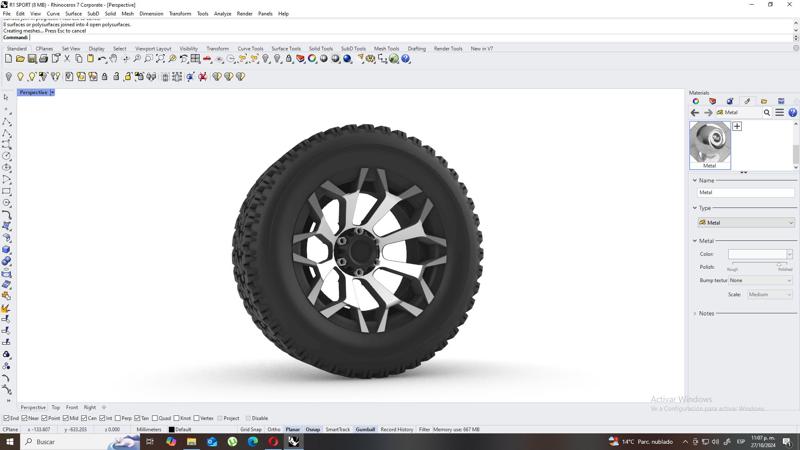
Task: Click the forward arrow in Materials panel
Action: tap(708, 113)
